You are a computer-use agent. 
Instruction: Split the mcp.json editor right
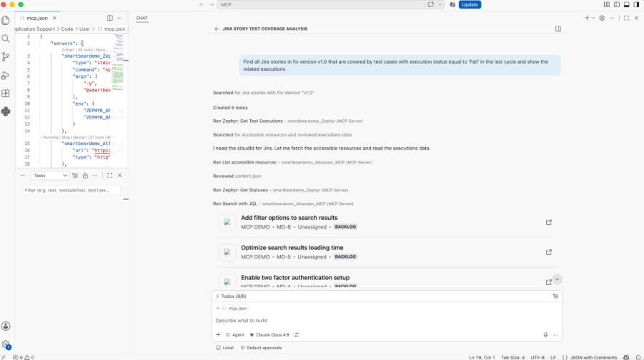click(x=109, y=18)
